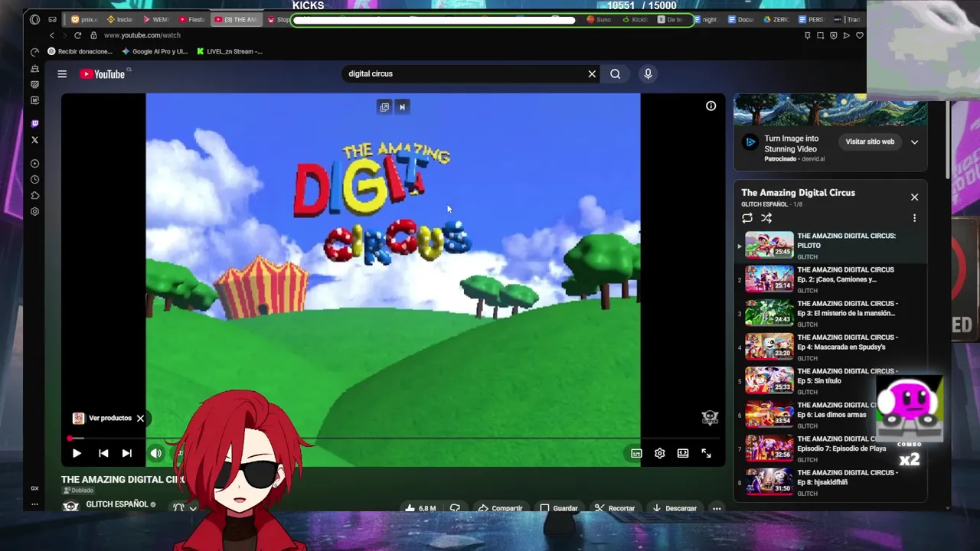Expand the ad options chevron

(x=914, y=142)
